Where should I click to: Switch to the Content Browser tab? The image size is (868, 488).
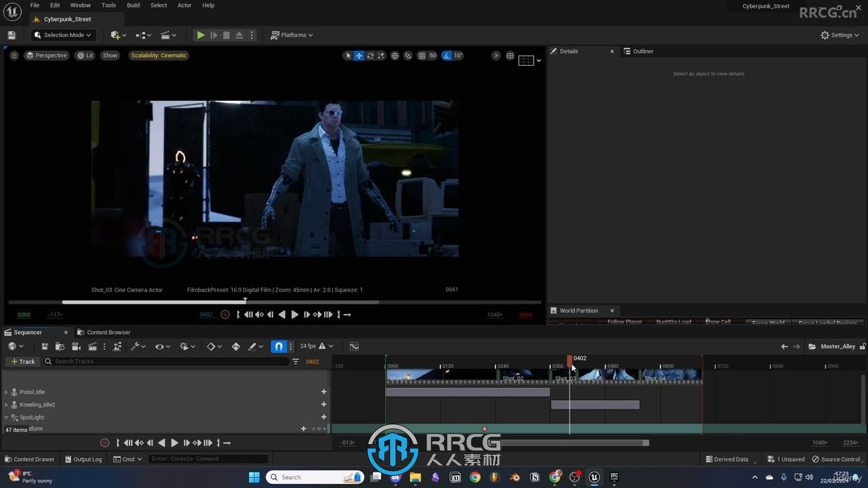click(104, 332)
